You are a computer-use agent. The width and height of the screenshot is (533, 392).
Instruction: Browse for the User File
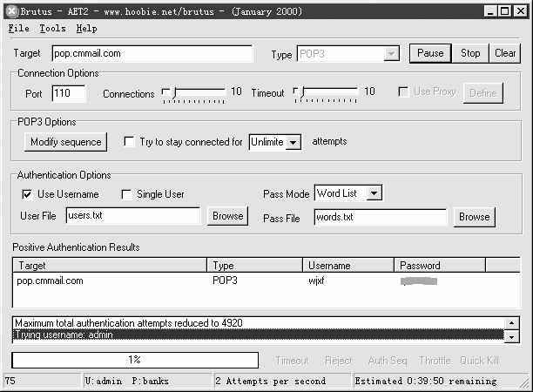click(x=227, y=216)
